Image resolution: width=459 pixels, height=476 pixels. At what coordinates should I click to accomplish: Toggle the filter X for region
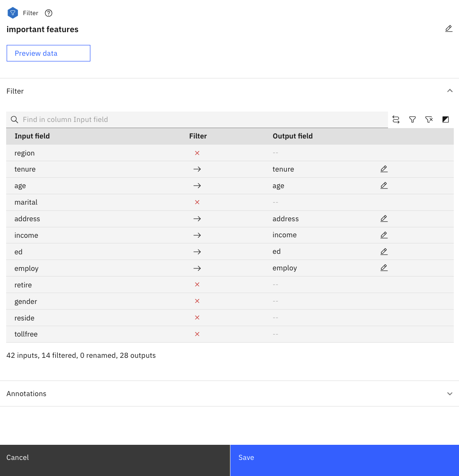tap(197, 153)
